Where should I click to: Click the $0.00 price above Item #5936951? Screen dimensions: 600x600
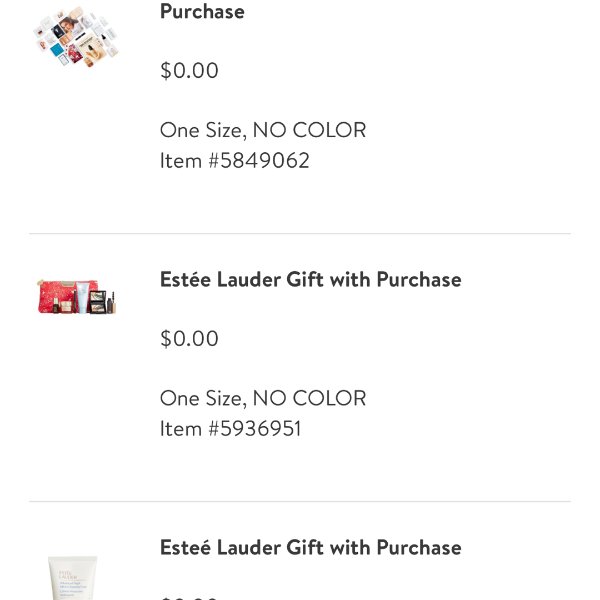tap(189, 339)
